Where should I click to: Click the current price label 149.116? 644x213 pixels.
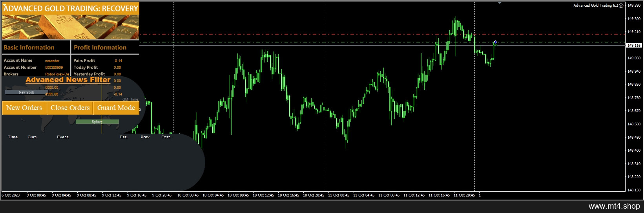pos(634,46)
